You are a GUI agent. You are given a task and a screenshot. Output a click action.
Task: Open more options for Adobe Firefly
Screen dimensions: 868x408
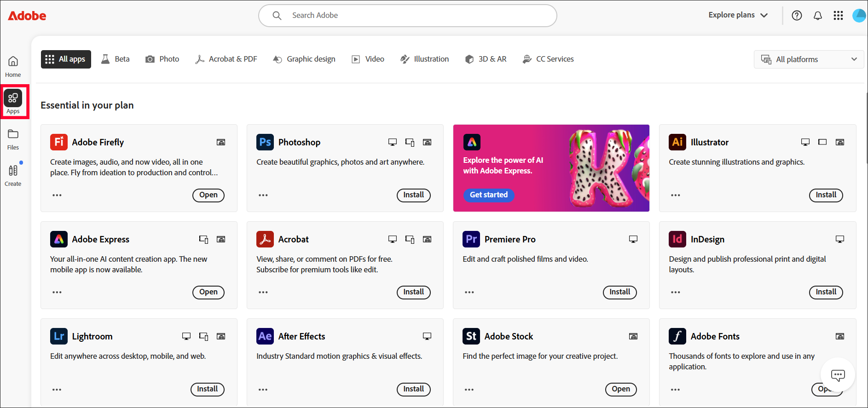(57, 195)
